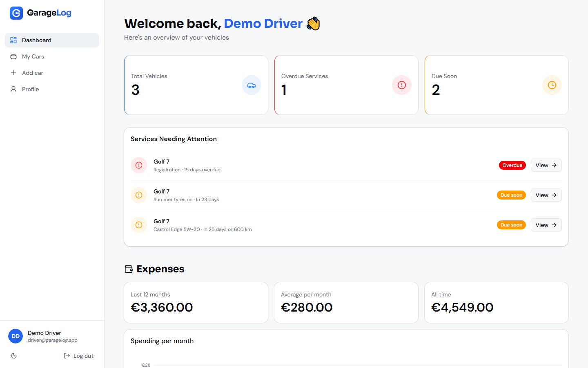Click the red alert icon in Overdue Services

[x=402, y=85]
